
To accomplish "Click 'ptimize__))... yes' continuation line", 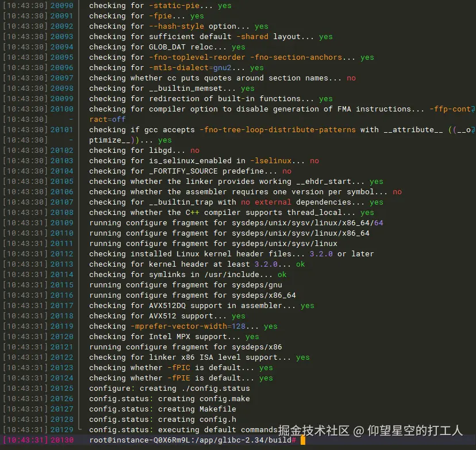I will point(130,140).
